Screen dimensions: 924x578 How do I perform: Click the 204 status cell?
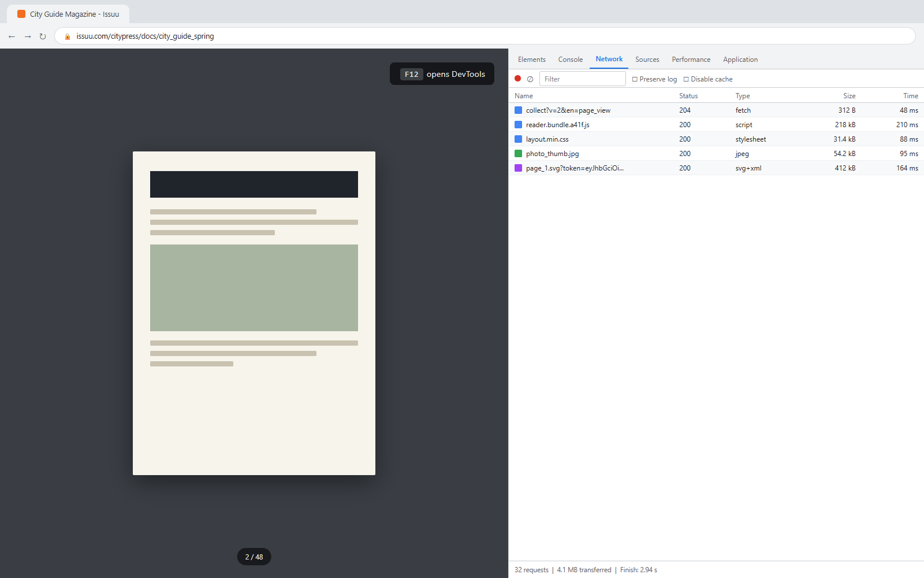tap(685, 110)
